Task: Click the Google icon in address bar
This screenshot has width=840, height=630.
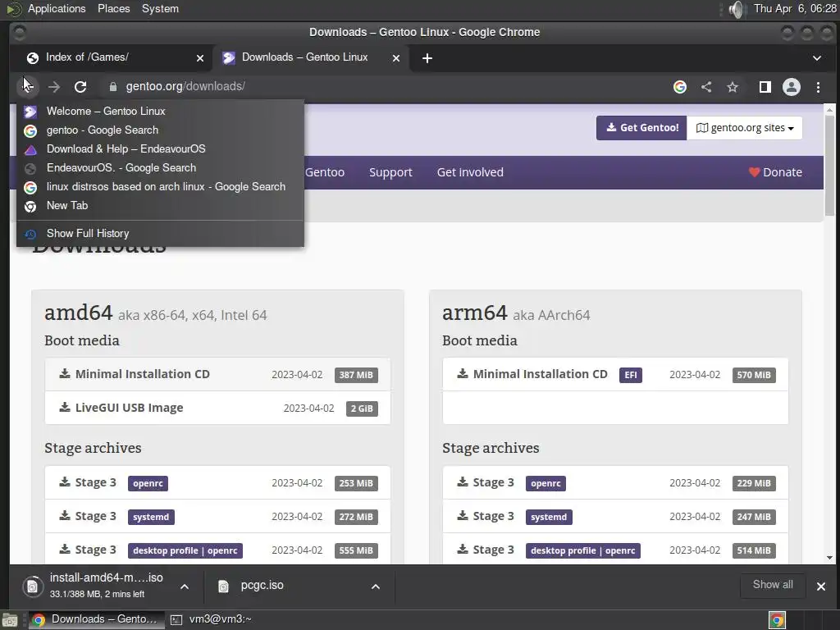Action: tap(680, 87)
